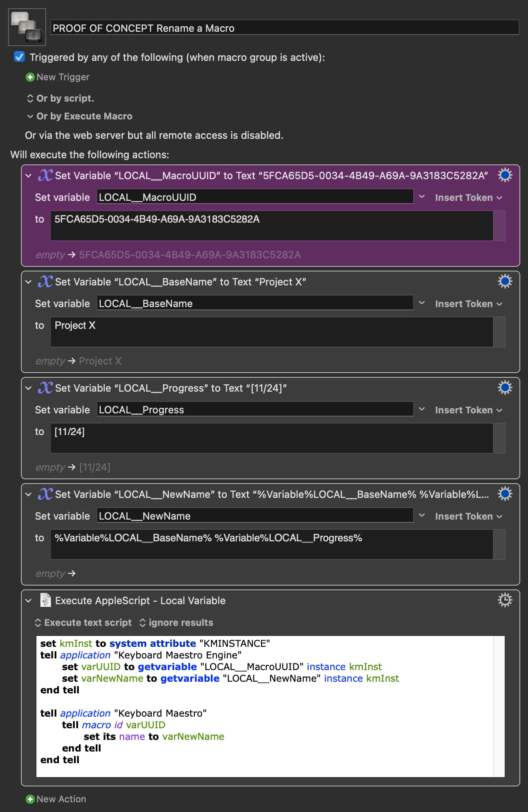Open gear menu for LOCAL__MacroUUID action
This screenshot has width=528, height=812.
click(505, 175)
